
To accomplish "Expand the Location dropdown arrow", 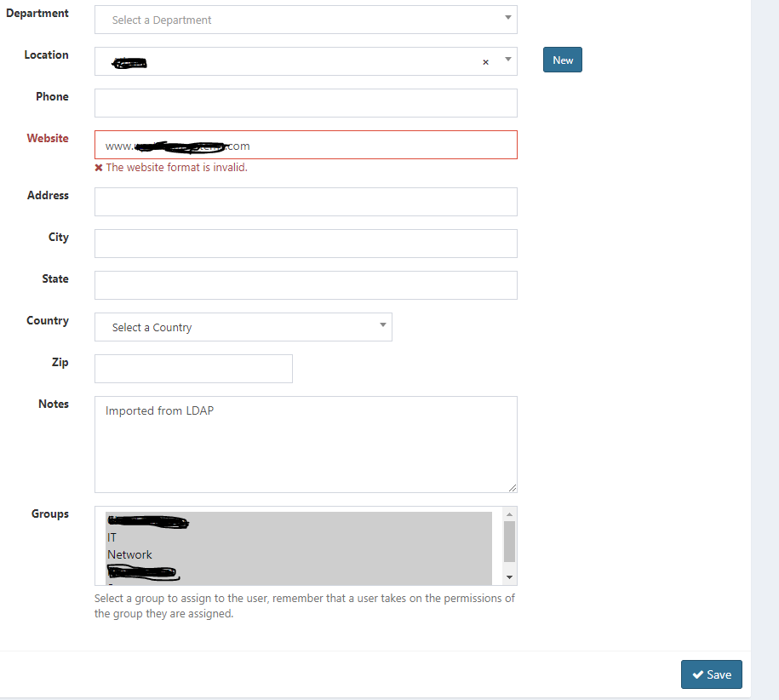I will click(x=507, y=61).
